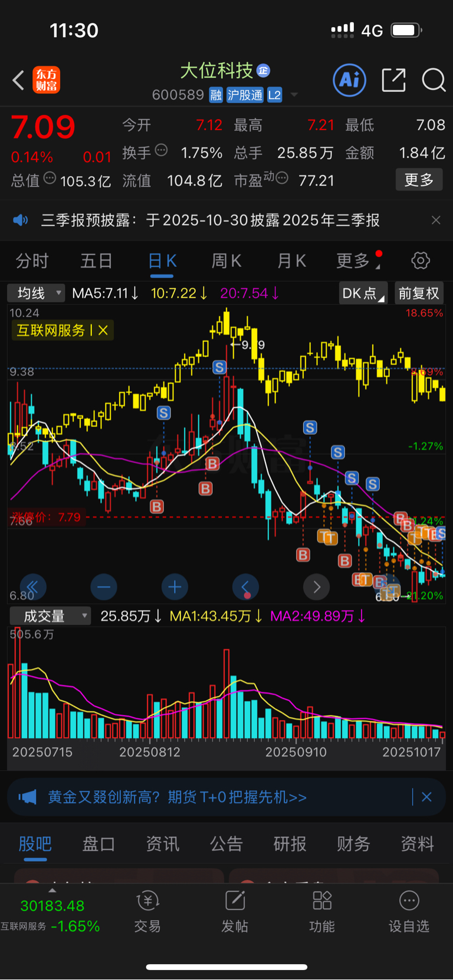Tap the 涨停价 7.79 limit label
Screen dimensions: 453x980
[45, 517]
